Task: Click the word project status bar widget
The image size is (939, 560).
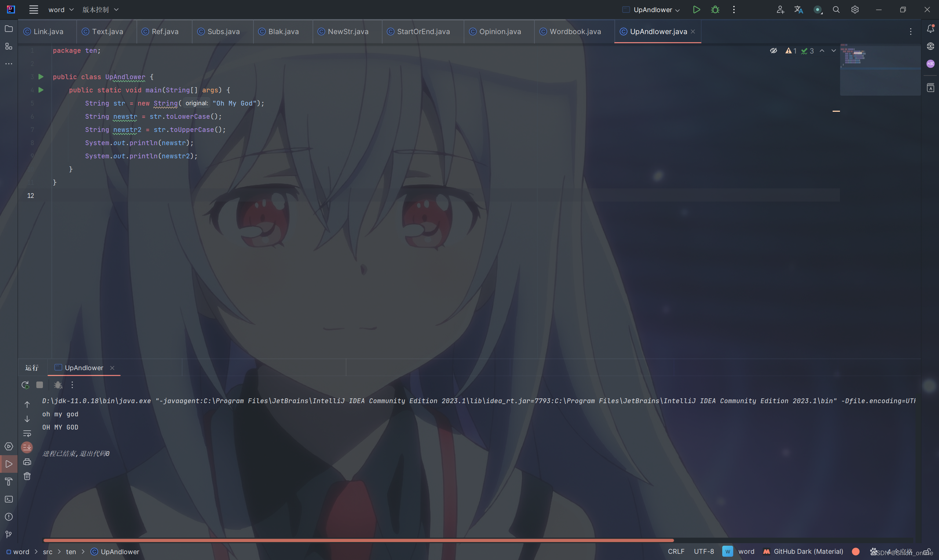Action: [x=738, y=552]
